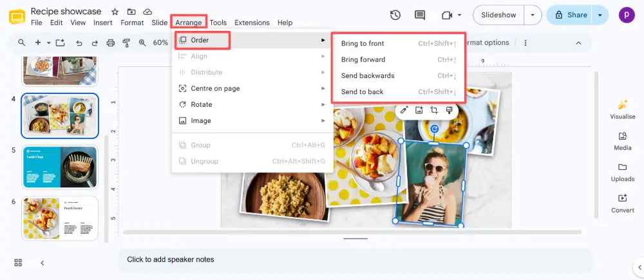644x280 pixels.
Task: Choose Bring forward
Action: tap(399, 59)
